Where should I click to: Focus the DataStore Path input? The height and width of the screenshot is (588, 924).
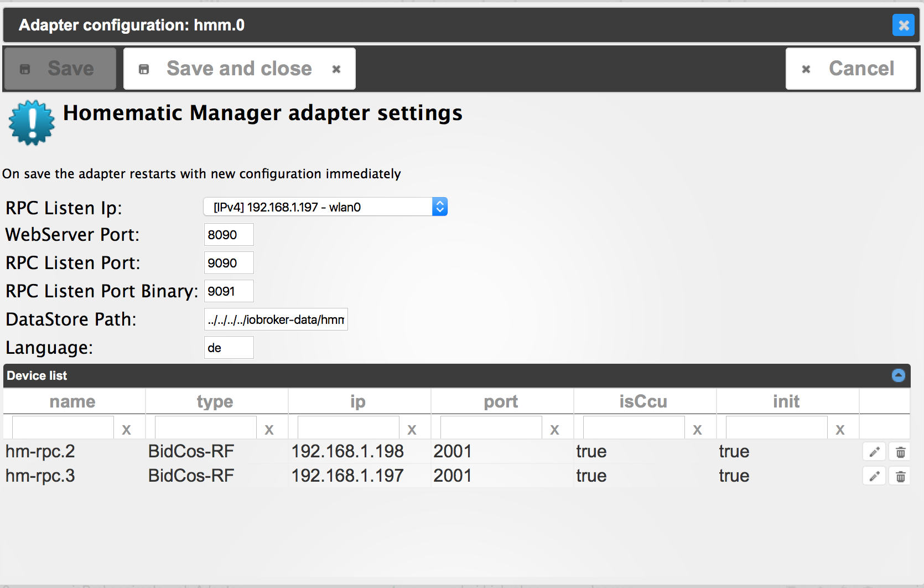pyautogui.click(x=276, y=319)
